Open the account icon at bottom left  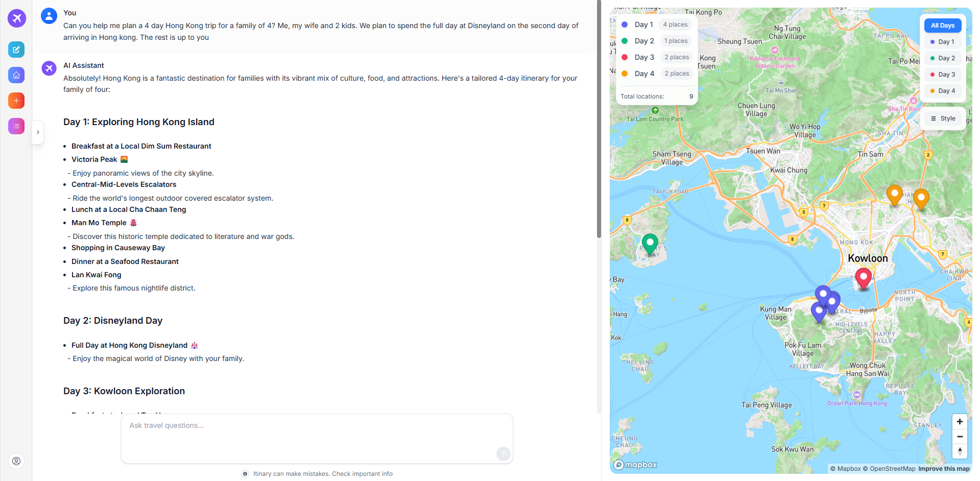[16, 461]
